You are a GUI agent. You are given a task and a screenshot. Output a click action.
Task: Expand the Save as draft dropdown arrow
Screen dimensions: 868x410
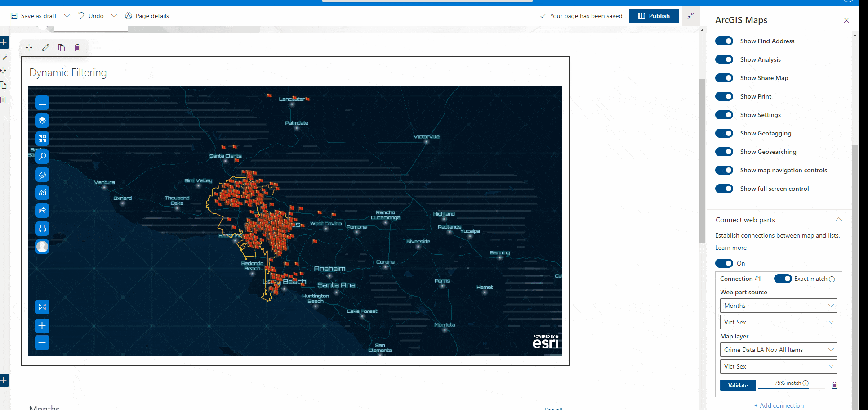pyautogui.click(x=67, y=16)
